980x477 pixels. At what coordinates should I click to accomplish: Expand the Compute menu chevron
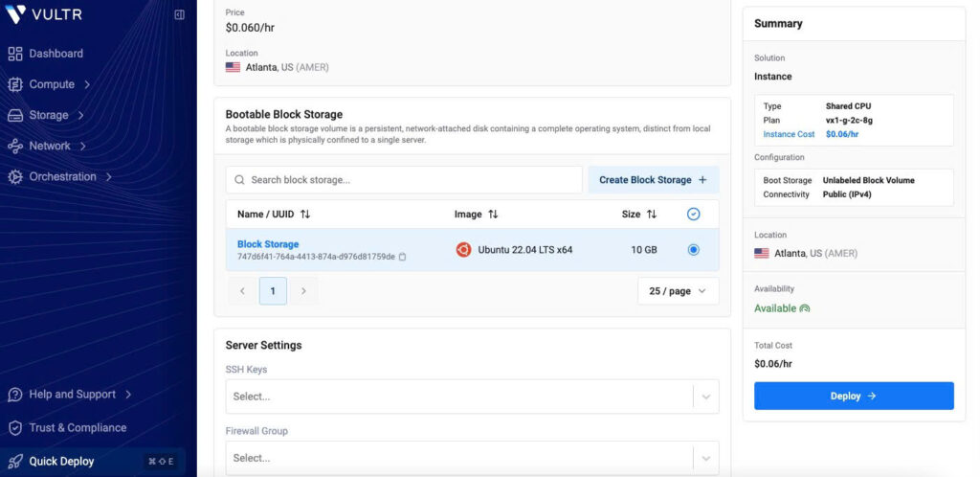pos(87,83)
